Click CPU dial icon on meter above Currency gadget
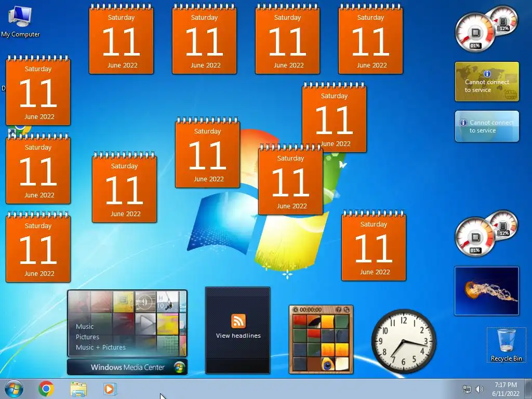This screenshot has width=532, height=399. pos(475,33)
